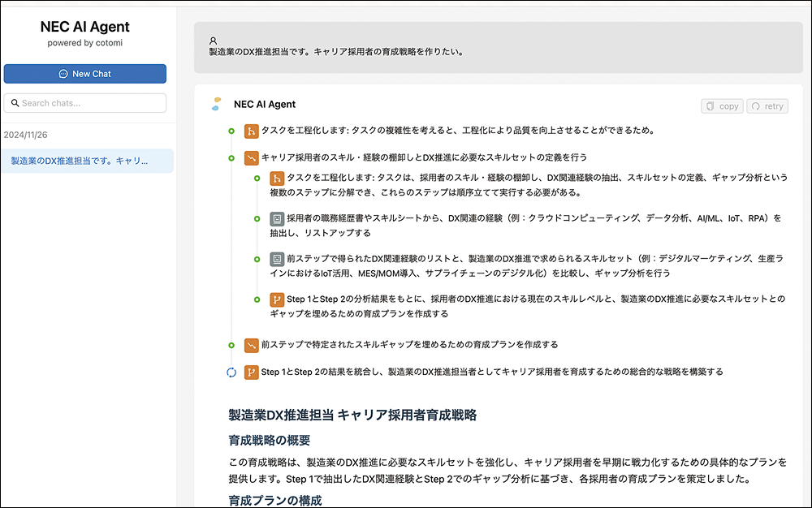The width and height of the screenshot is (812, 508).
Task: Click the "製造業DX推進担当 キャリア採用者育成戦略" heading
Action: (352, 415)
